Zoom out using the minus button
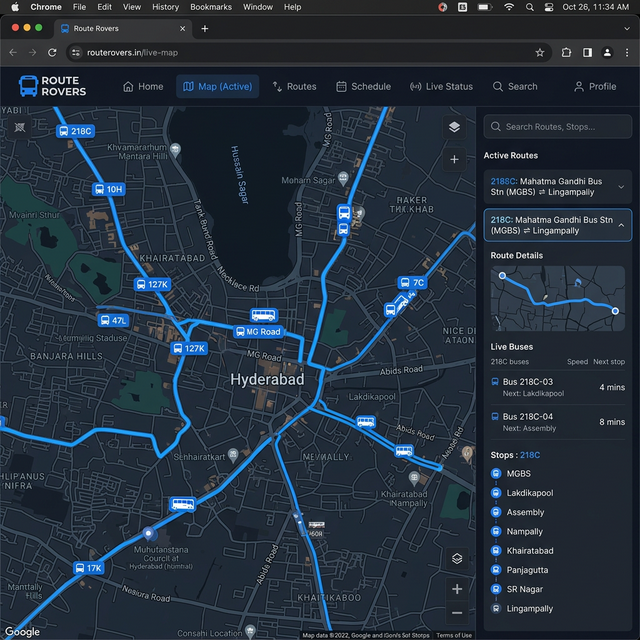The height and width of the screenshot is (640, 640). click(456, 613)
